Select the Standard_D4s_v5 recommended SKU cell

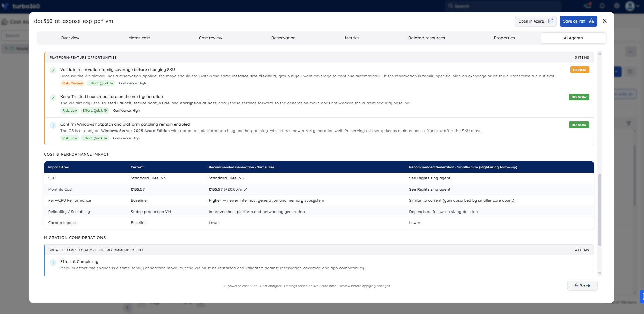(x=226, y=178)
